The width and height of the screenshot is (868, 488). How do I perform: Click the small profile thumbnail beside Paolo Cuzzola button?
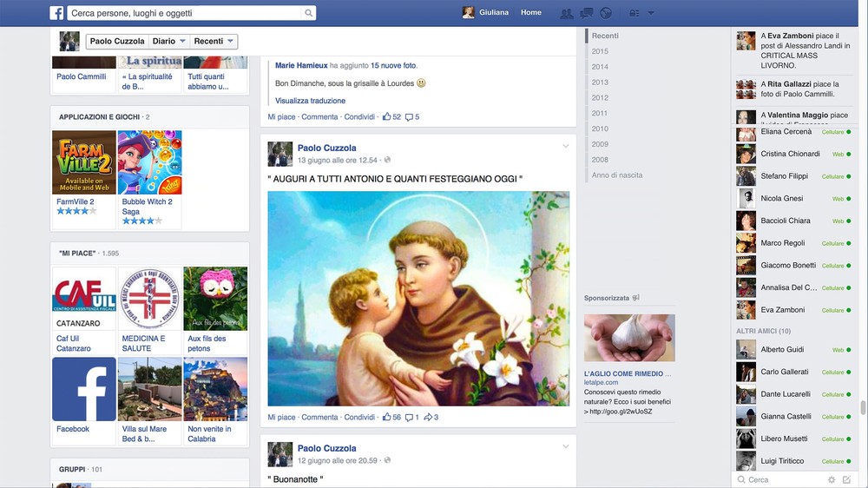(69, 41)
